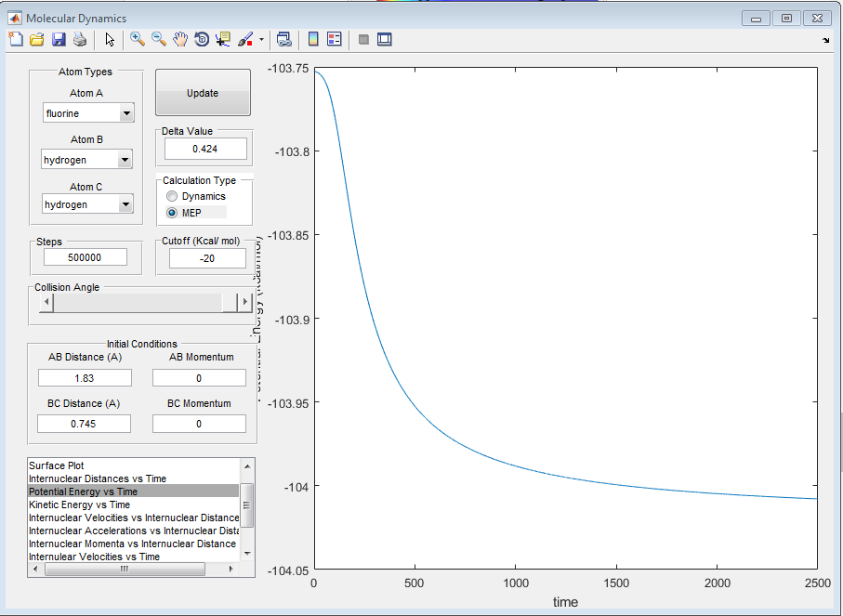The image size is (843, 616).
Task: Select the Pan hand tool
Action: click(x=180, y=39)
